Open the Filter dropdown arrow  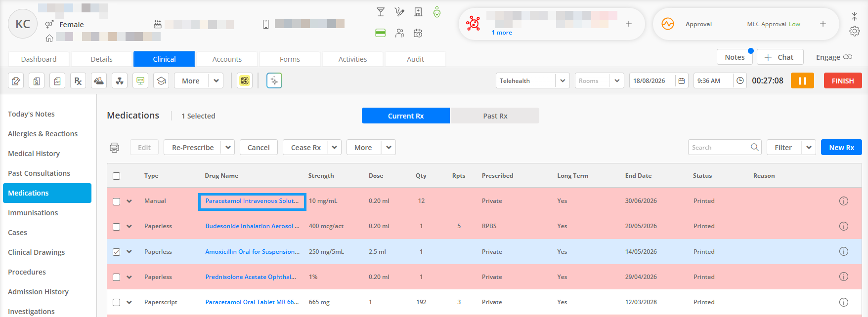coord(809,148)
